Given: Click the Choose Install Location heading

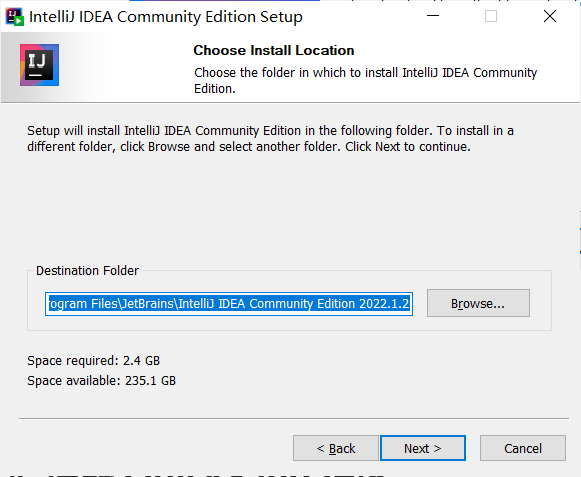Looking at the screenshot, I should (274, 50).
